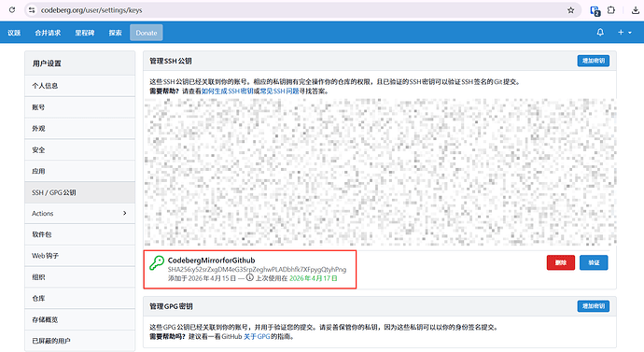Click 增加密钥 in SSH keys section
644x352 pixels.
tap(593, 61)
